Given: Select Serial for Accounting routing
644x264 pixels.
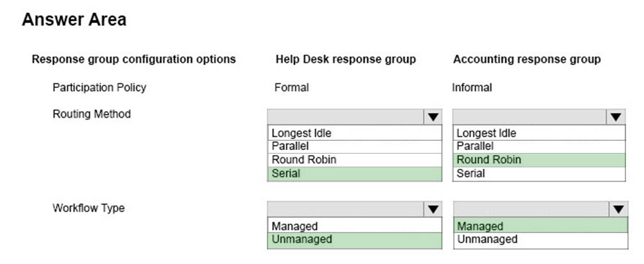Looking at the screenshot, I should pyautogui.click(x=540, y=174).
